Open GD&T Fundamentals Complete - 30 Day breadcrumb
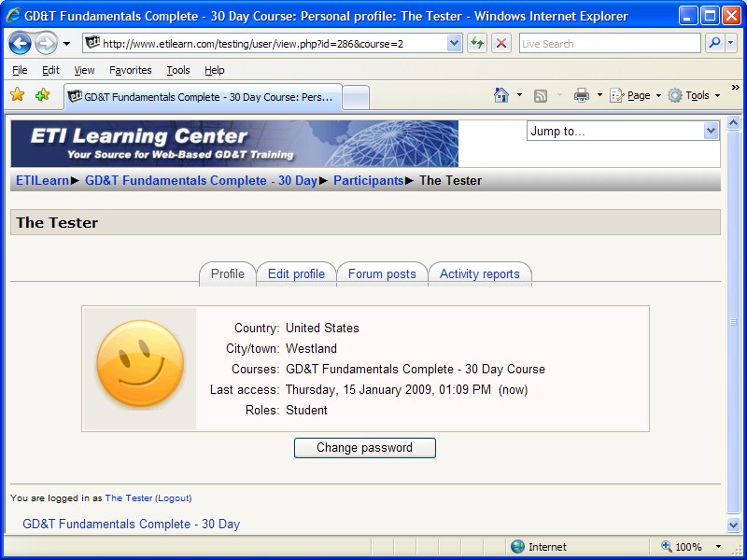Screen dimensions: 747x560 tap(201, 181)
